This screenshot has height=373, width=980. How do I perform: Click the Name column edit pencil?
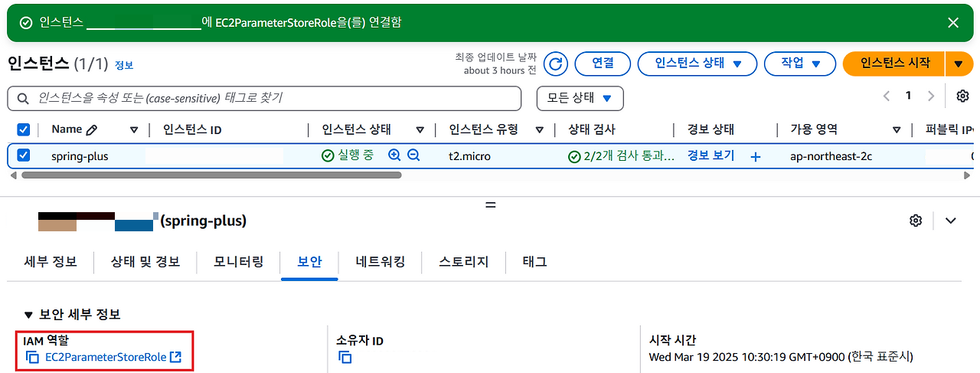point(92,130)
